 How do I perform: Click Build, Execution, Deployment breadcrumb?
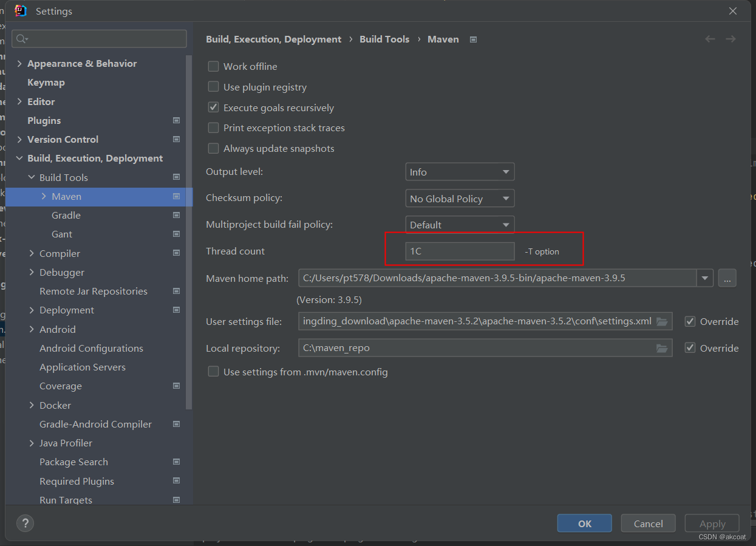tap(274, 39)
